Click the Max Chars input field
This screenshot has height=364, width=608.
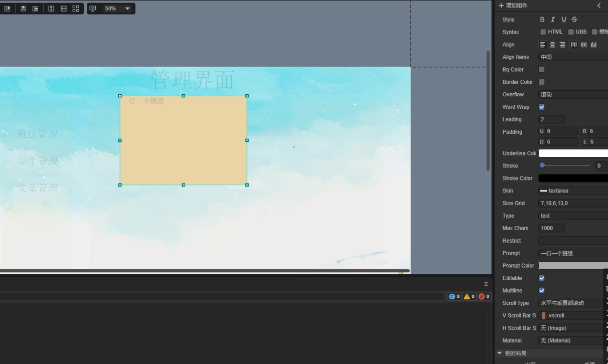coord(551,228)
